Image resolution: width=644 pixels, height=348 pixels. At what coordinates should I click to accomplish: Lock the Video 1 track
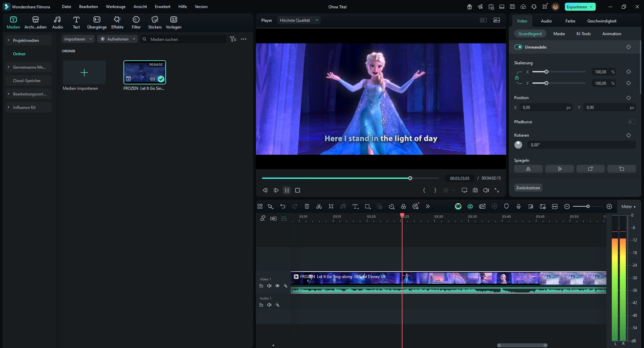point(261,286)
